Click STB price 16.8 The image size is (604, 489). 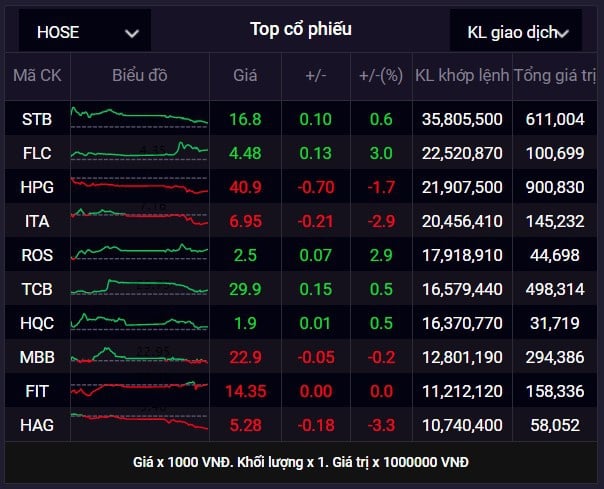point(245,119)
